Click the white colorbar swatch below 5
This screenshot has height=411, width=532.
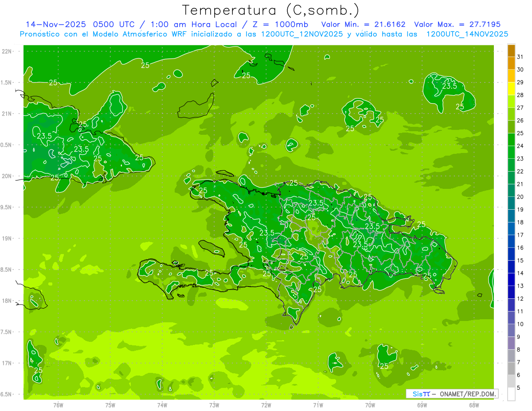pos(511,394)
